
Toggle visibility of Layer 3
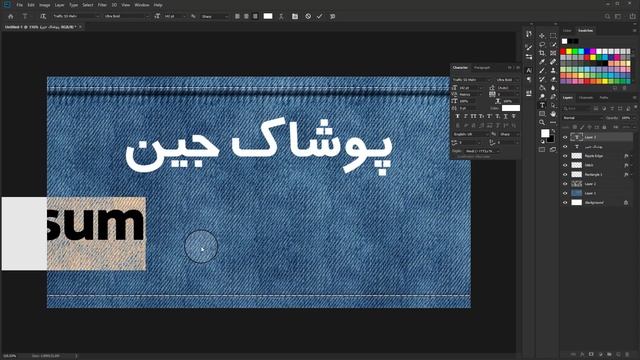565,137
